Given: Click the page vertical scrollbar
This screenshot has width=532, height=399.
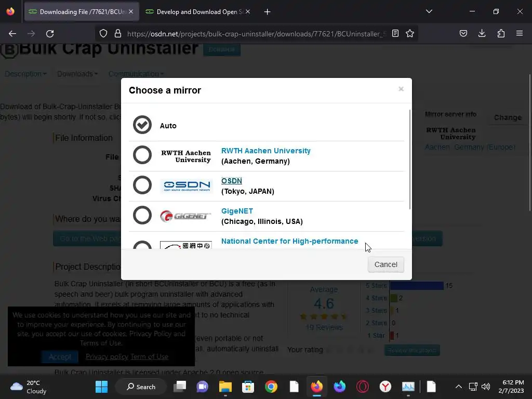Looking at the screenshot, I should coord(529,142).
